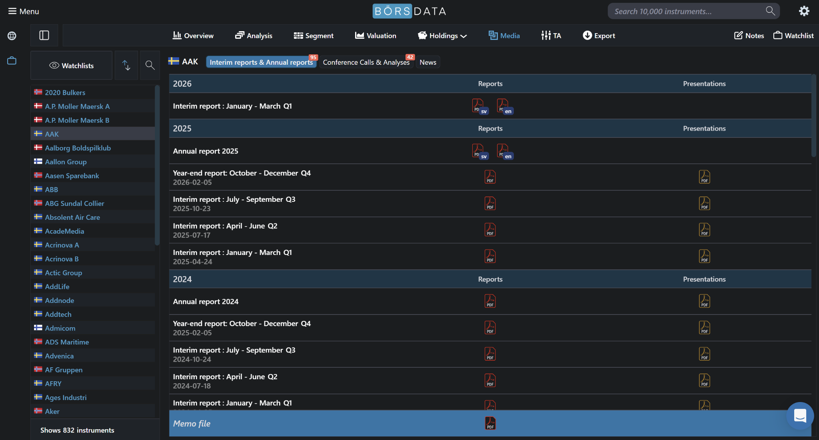The width and height of the screenshot is (819, 440).
Task: Open report PDF for Annual report 2024
Action: tap(490, 302)
